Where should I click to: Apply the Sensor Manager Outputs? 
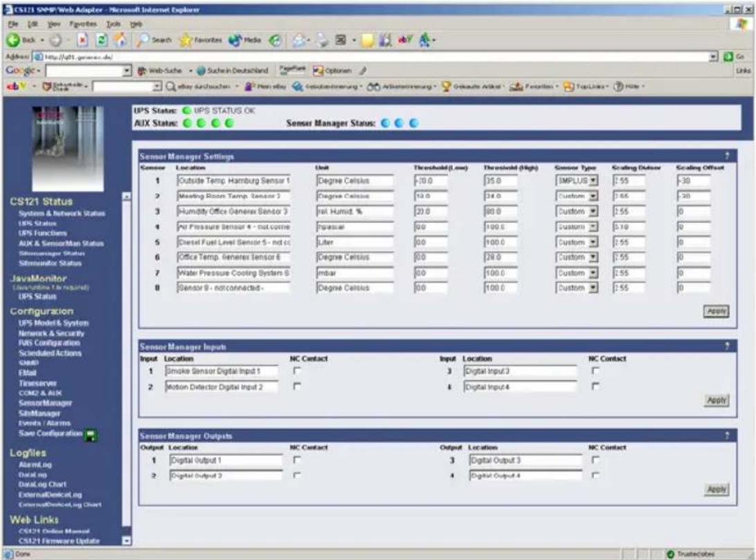[717, 489]
